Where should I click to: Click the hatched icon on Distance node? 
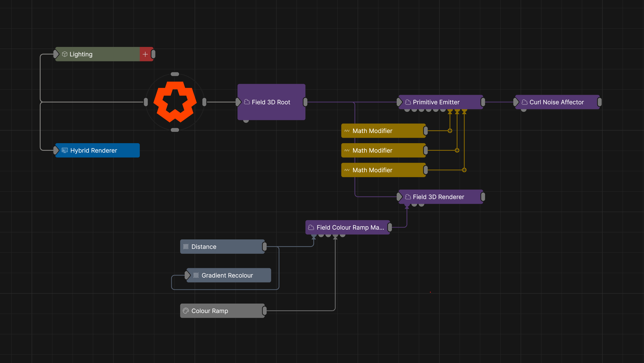tap(186, 247)
